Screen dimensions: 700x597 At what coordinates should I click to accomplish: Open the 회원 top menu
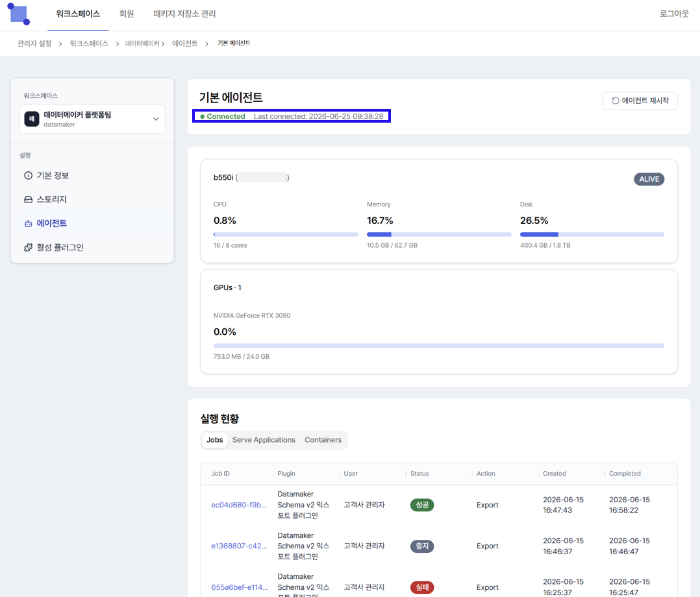click(x=127, y=14)
